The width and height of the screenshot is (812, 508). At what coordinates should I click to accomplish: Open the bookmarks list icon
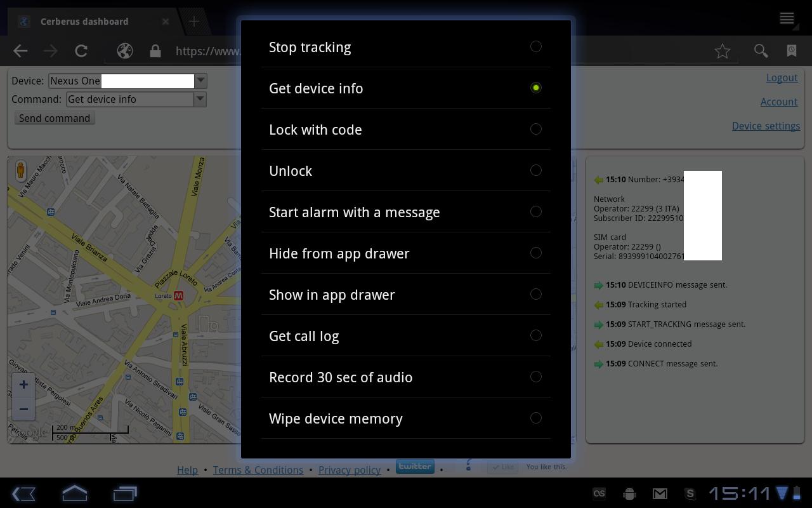(x=792, y=51)
